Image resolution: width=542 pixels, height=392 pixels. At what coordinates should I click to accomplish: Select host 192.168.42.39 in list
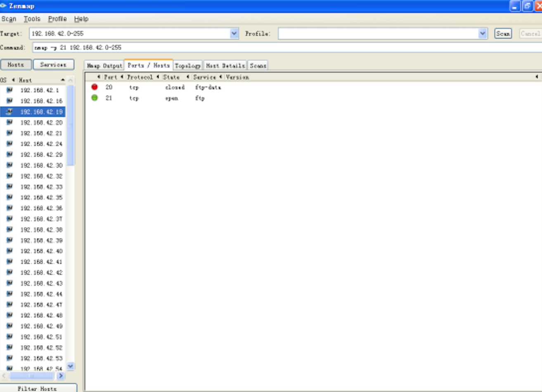coord(42,240)
